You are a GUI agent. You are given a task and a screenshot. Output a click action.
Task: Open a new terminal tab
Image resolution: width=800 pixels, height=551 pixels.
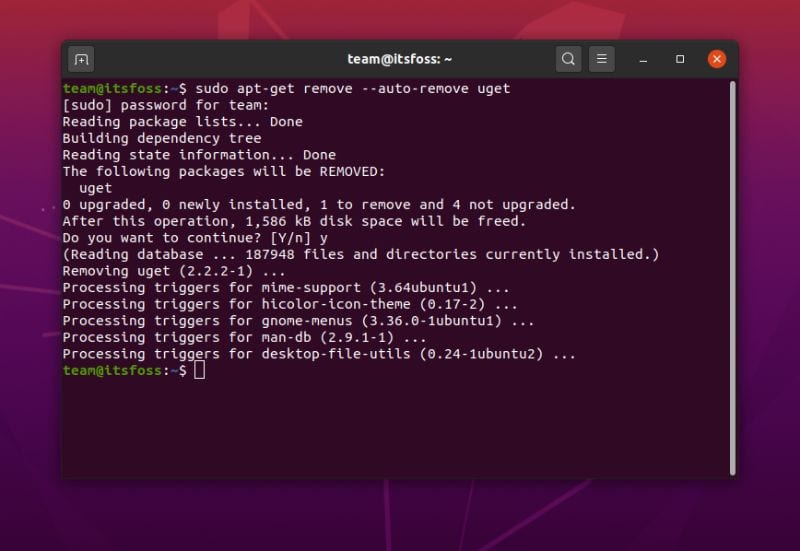click(81, 60)
